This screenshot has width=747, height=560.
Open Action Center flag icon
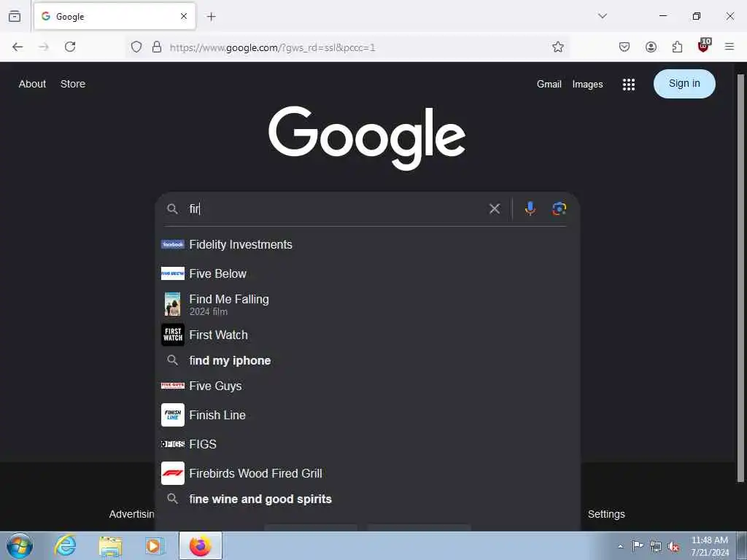[637, 545]
